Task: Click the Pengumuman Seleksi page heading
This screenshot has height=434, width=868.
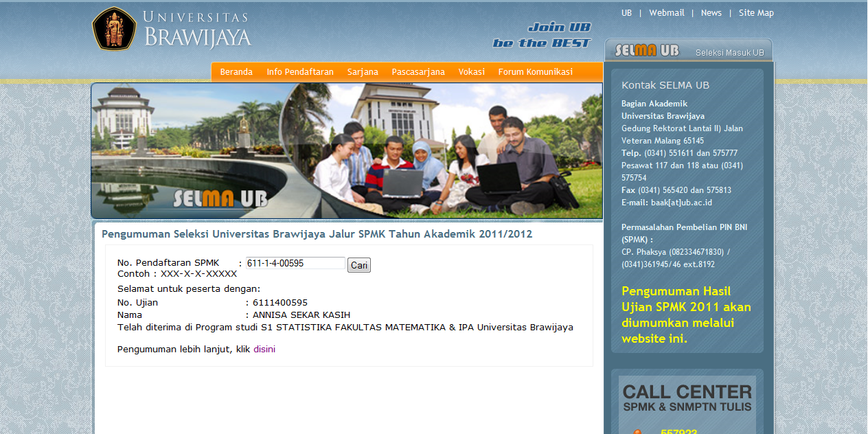Action: coord(317,234)
